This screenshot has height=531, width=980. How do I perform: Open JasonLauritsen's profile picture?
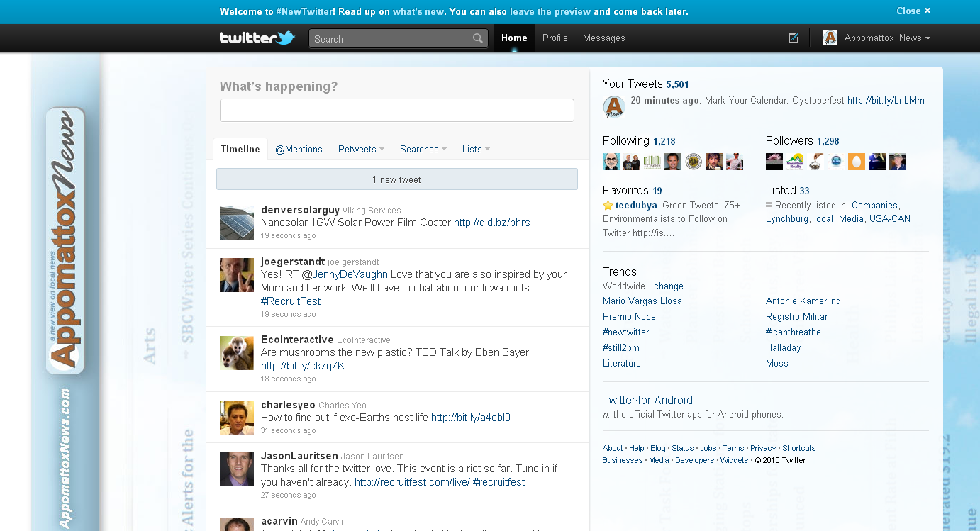pos(237,469)
